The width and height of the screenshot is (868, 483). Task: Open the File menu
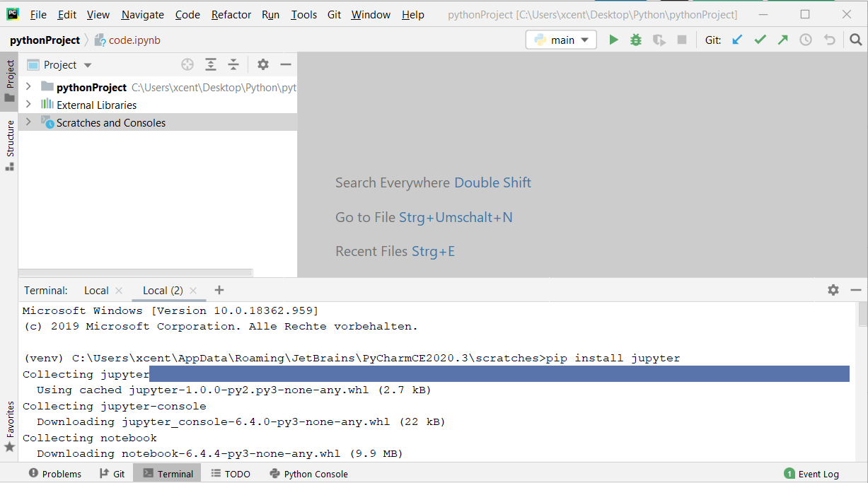38,15
